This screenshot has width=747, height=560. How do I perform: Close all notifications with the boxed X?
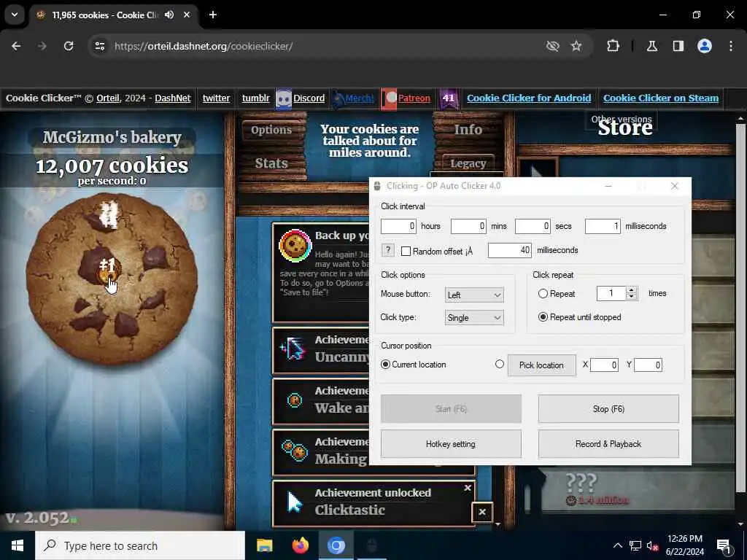click(x=482, y=512)
